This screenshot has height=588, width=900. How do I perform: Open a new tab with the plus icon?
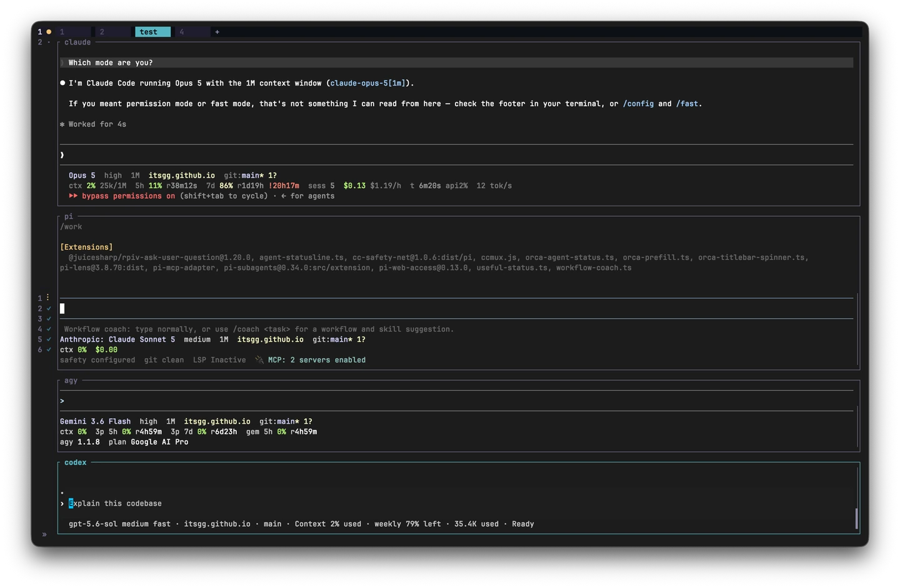217,32
